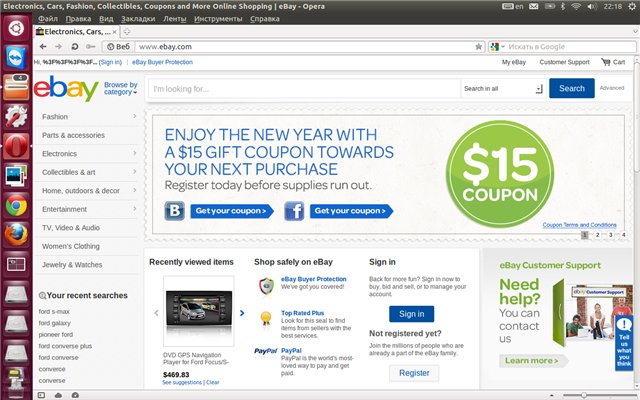Screen dimensions: 640x400
Task: Launch Google Chrome from the dock
Action: click(16, 206)
